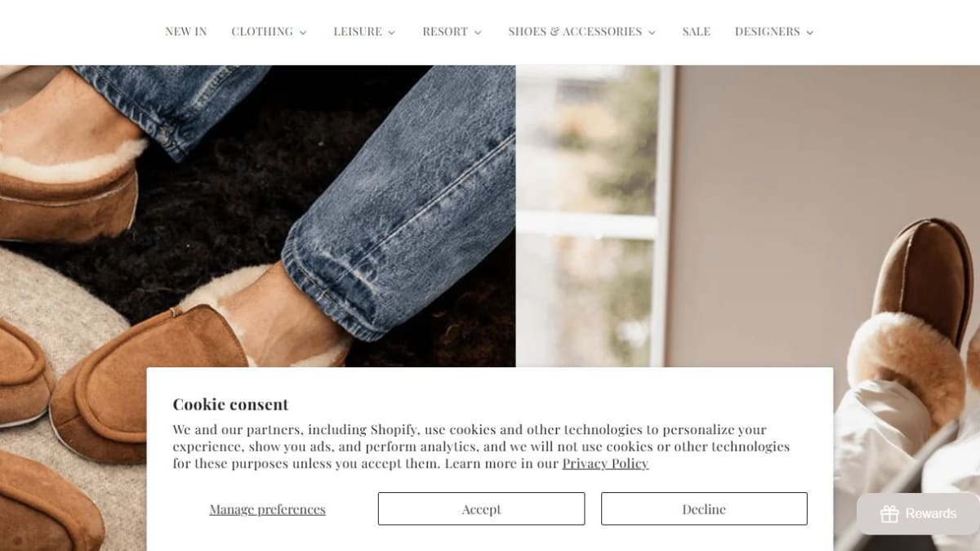Image resolution: width=980 pixels, height=551 pixels.
Task: Go to the Sale section
Action: pos(697,32)
